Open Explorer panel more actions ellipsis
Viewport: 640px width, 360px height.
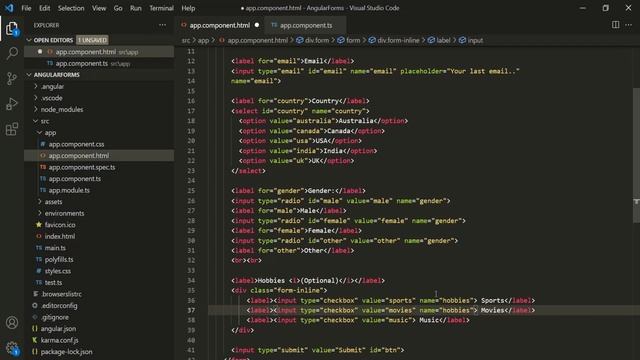(x=162, y=25)
